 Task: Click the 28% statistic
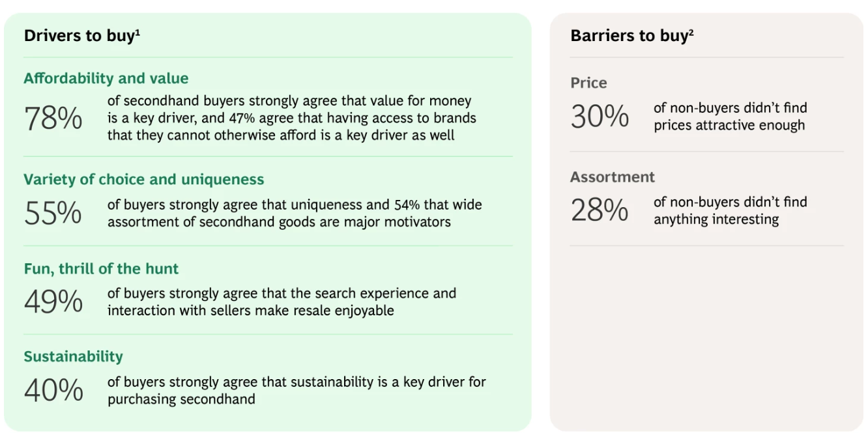click(x=600, y=210)
